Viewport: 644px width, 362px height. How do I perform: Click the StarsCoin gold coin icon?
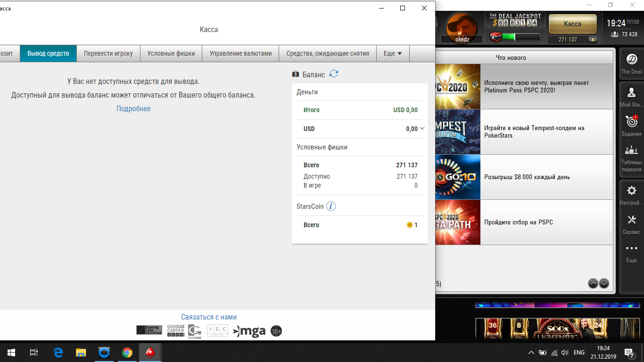pyautogui.click(x=409, y=225)
